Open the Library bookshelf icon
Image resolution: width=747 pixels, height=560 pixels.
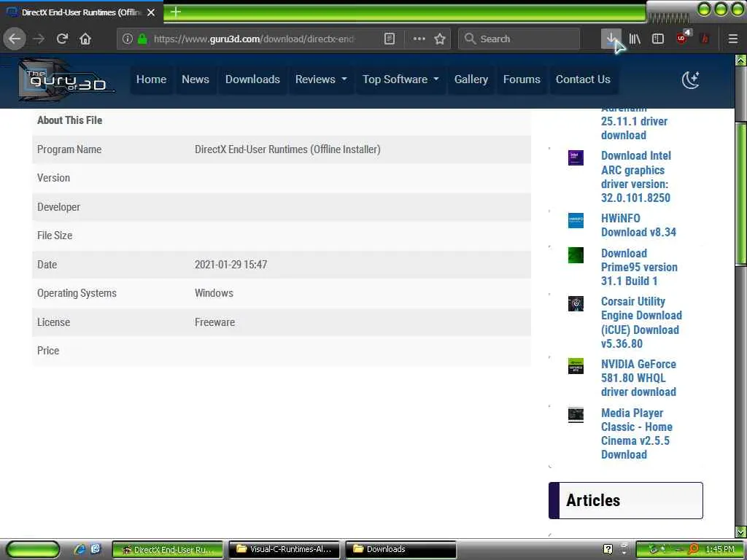click(635, 39)
